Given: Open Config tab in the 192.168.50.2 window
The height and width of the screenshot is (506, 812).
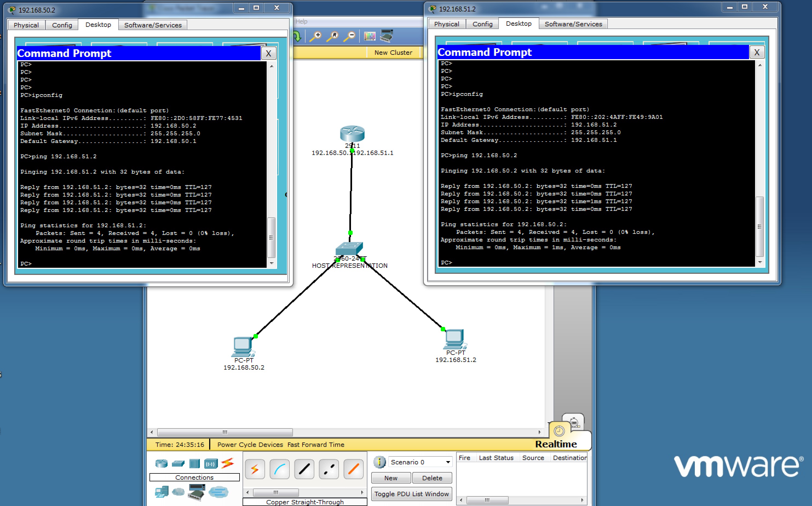Looking at the screenshot, I should pos(62,25).
